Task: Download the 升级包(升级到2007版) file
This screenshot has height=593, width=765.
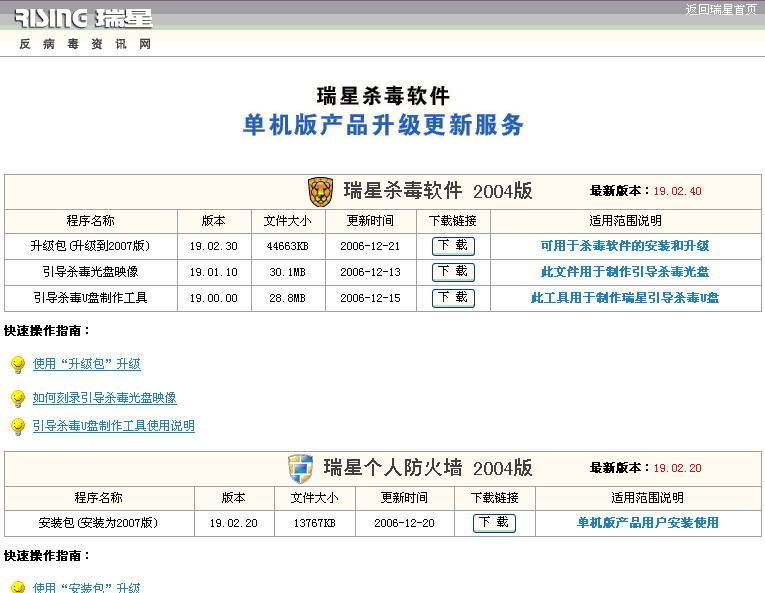Action: click(x=453, y=246)
